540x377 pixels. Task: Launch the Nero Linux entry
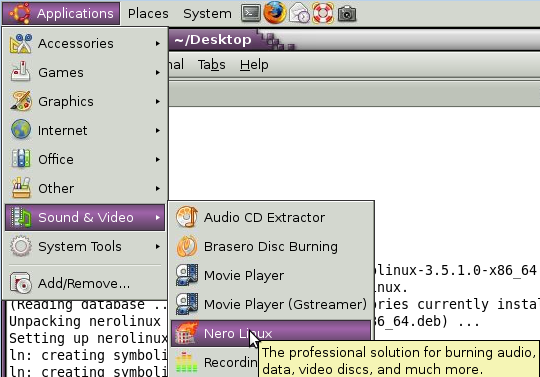[x=271, y=333]
